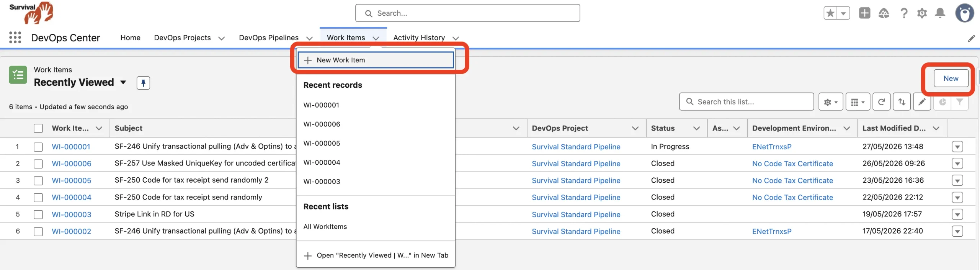This screenshot has height=270, width=980.
Task: Check the box for WI-000003
Action: point(38,214)
